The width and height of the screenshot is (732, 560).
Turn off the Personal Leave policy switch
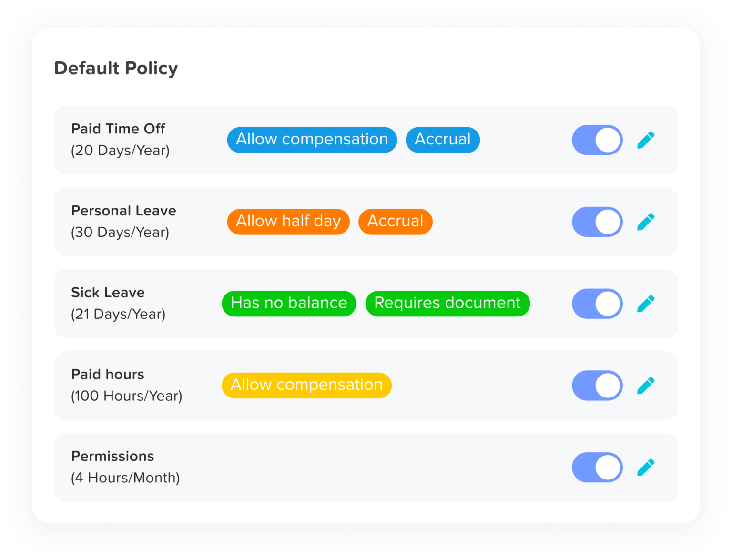point(597,222)
